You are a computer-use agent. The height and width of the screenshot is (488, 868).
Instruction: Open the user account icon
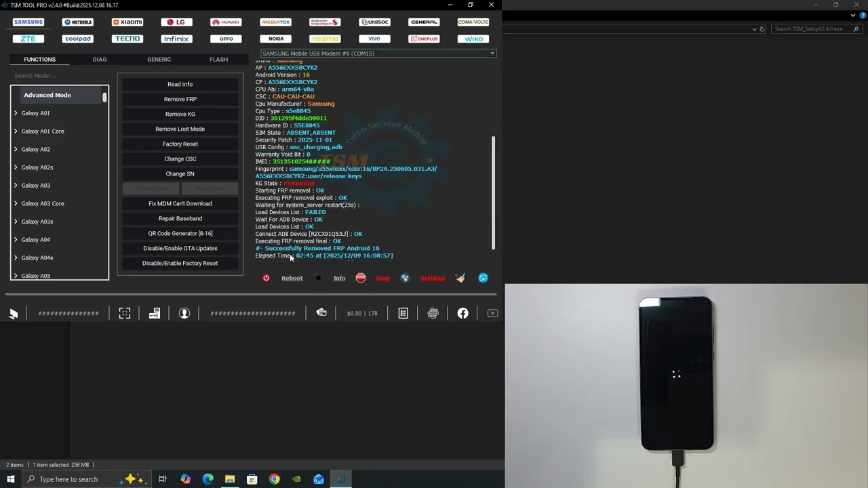[184, 313]
